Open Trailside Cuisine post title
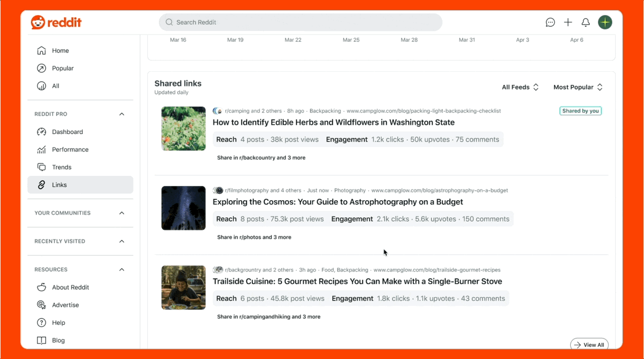 click(357, 281)
